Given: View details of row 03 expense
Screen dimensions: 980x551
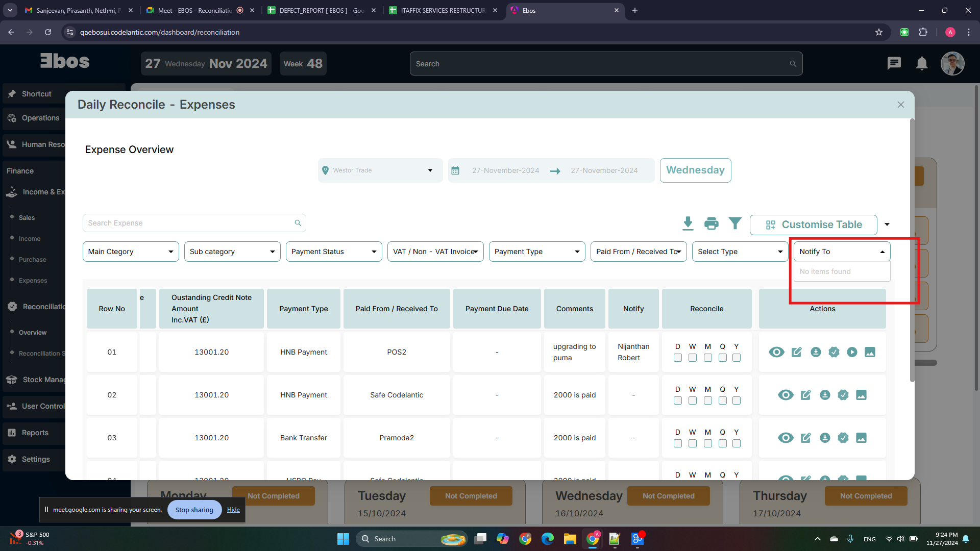Looking at the screenshot, I should [x=786, y=438].
